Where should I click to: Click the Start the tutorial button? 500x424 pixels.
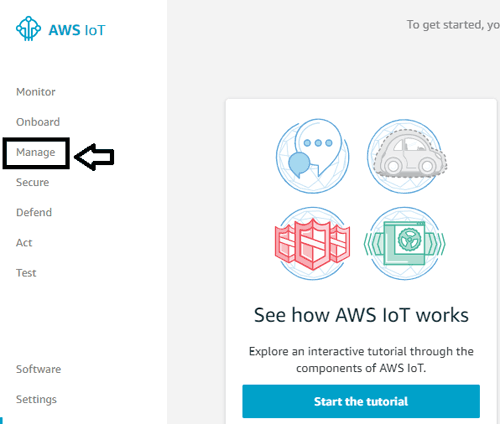tap(361, 401)
